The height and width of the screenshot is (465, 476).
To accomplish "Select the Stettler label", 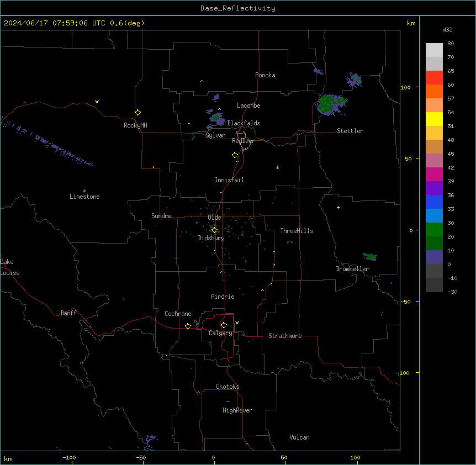I will tap(350, 131).
